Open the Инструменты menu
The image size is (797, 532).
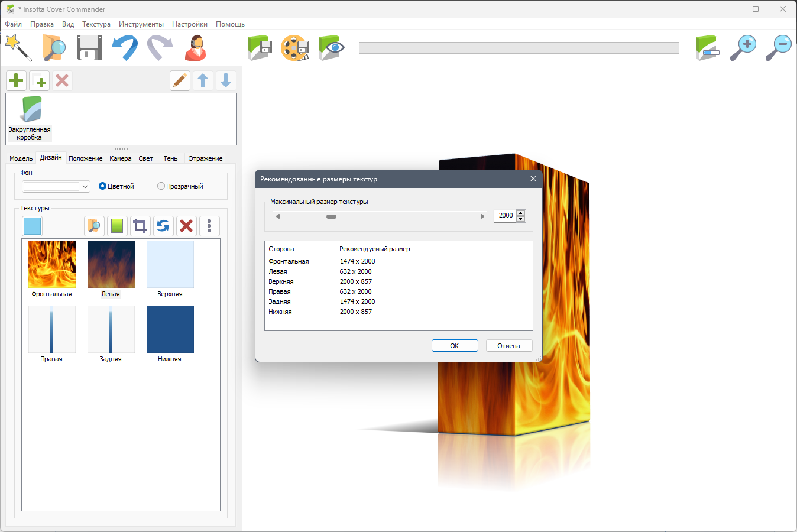click(141, 24)
